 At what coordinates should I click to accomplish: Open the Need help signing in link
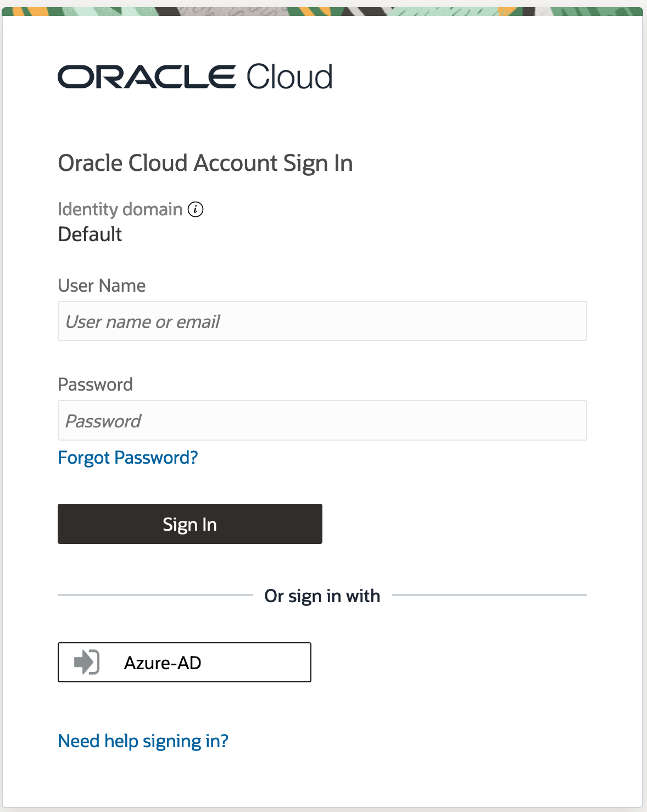(x=143, y=741)
